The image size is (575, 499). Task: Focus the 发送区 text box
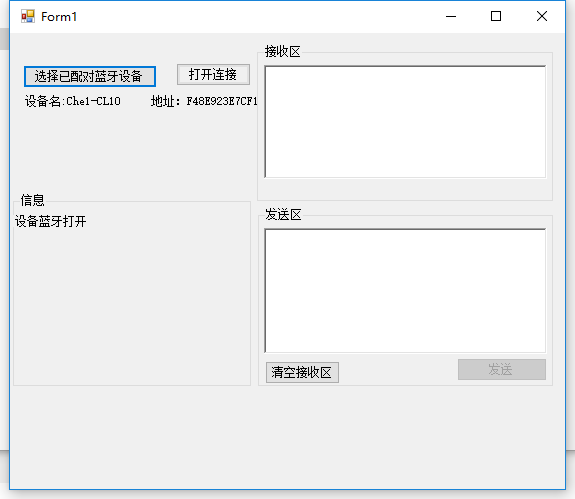click(x=405, y=291)
